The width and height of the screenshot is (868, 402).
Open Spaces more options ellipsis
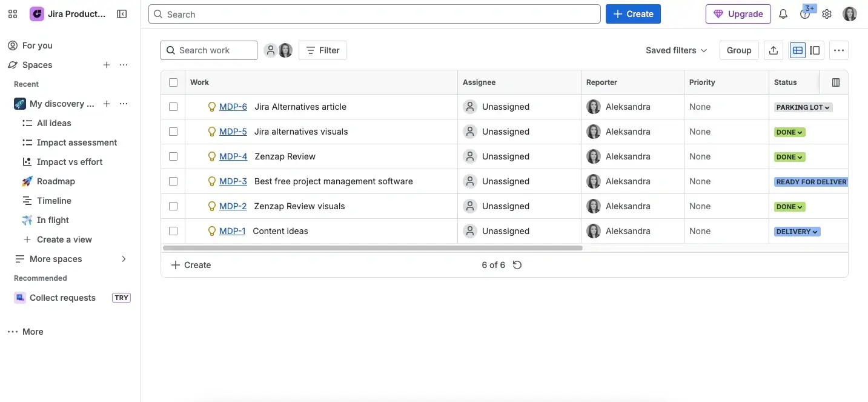click(x=124, y=65)
